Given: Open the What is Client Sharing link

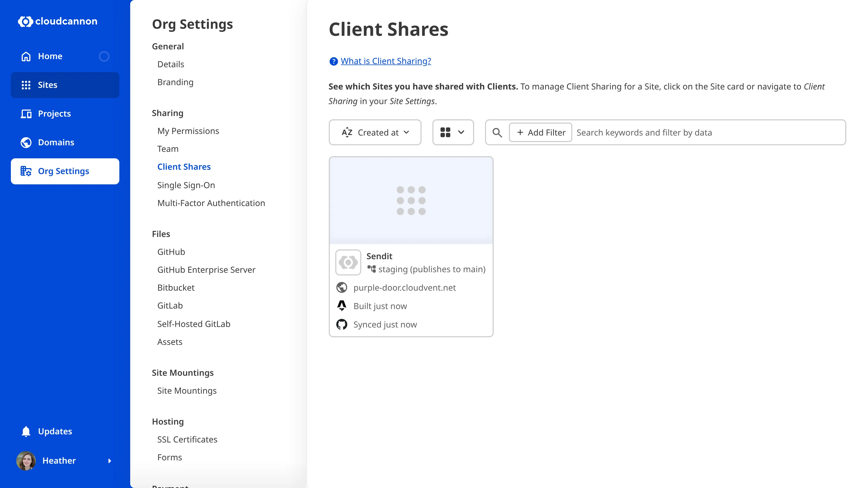Looking at the screenshot, I should (x=385, y=61).
